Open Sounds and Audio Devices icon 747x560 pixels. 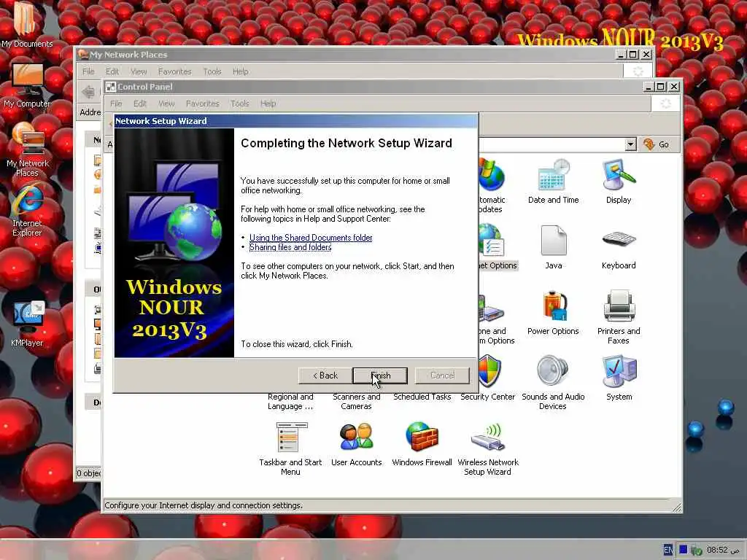pos(553,382)
